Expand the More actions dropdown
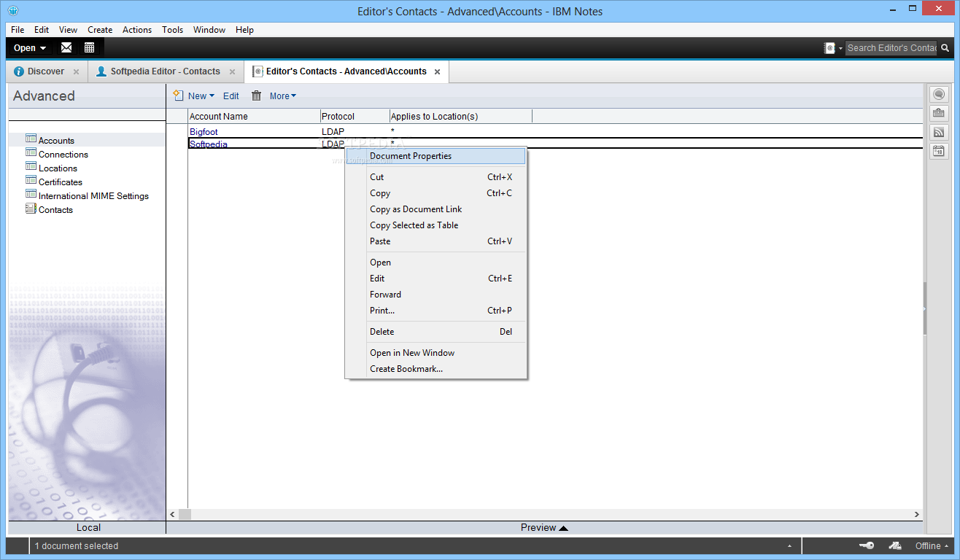960x560 pixels. tap(294, 96)
